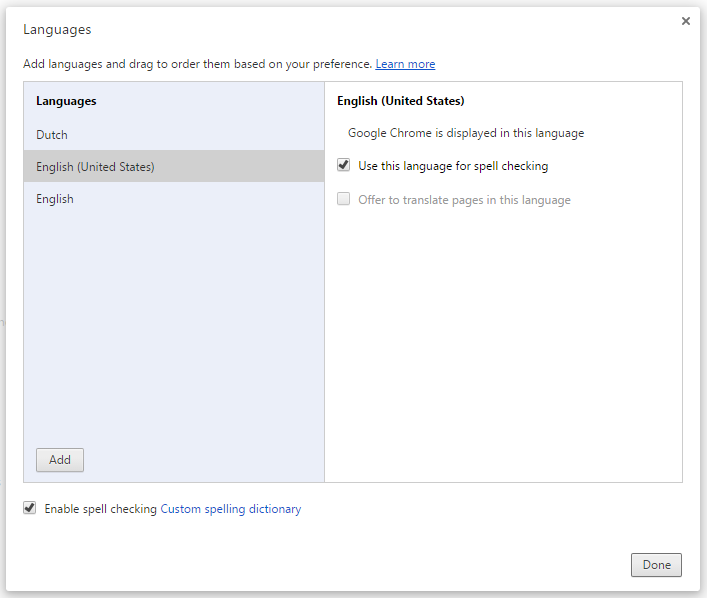This screenshot has height=598, width=707.
Task: Click the Enable spell checking label text
Action: click(x=100, y=509)
